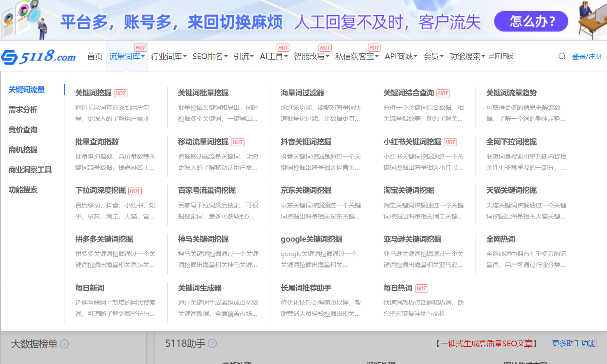Open 拼多多关键词挖掘 tool

pos(104,239)
